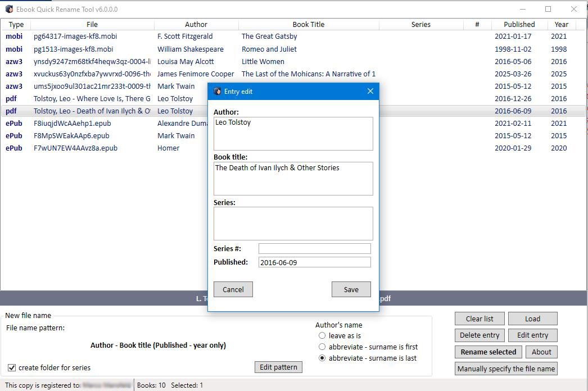The image size is (588, 391).
Task: Click the Published date field showing 2016-06-09
Action: tap(314, 262)
